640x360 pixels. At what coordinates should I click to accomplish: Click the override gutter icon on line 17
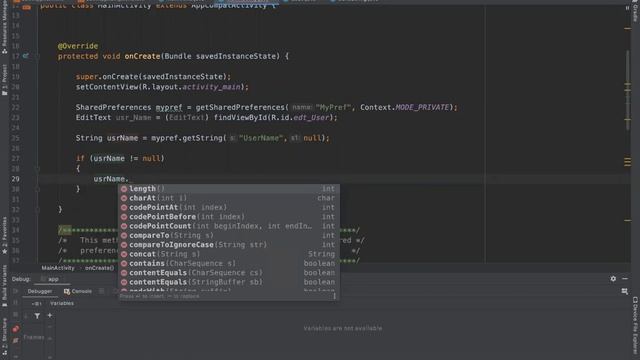point(26,56)
